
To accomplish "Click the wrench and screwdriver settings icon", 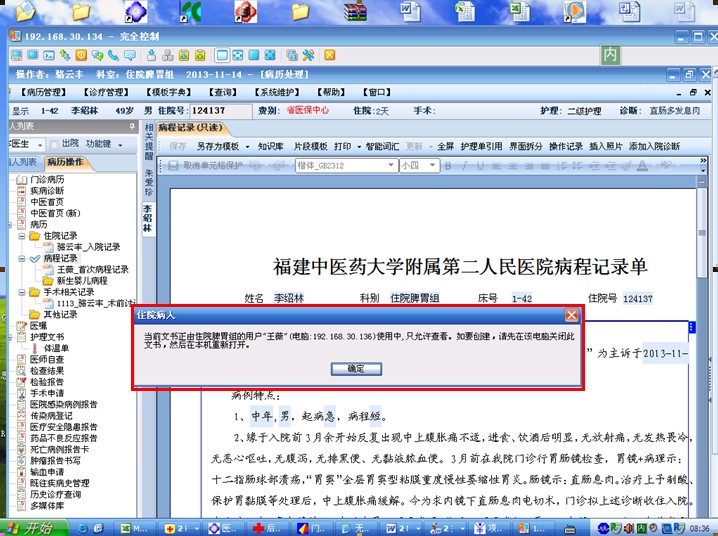I will pos(308,55).
